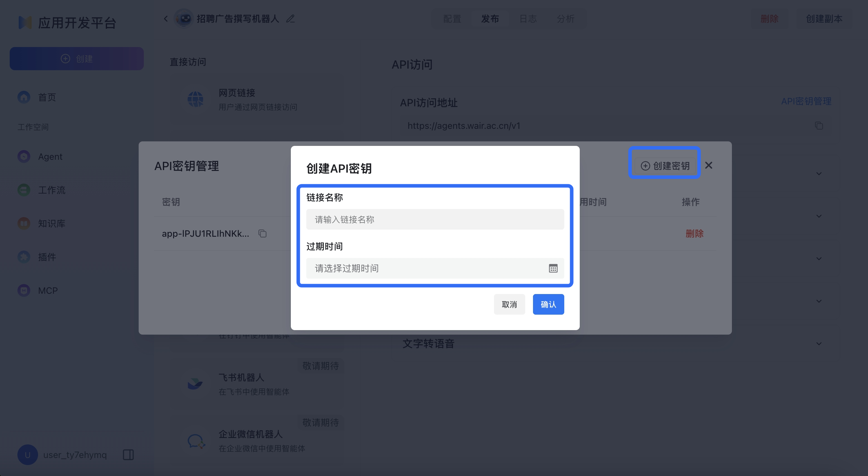This screenshot has width=868, height=476.
Task: Open the 工作流 sidebar item
Action: point(51,190)
